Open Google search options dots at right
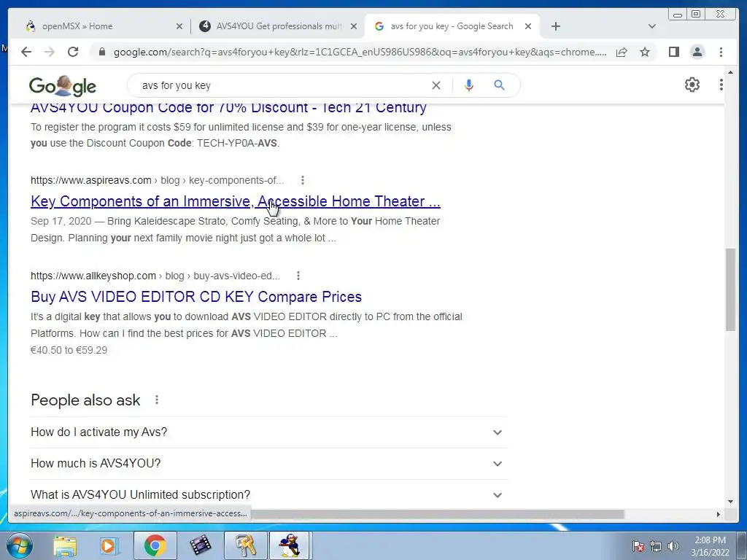Image resolution: width=747 pixels, height=560 pixels. pyautogui.click(x=721, y=85)
